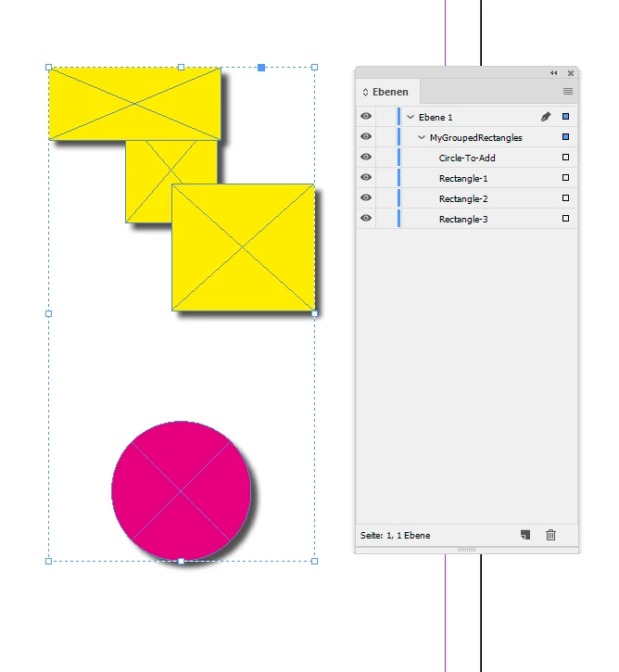Create a new layer with page icon

point(525,535)
